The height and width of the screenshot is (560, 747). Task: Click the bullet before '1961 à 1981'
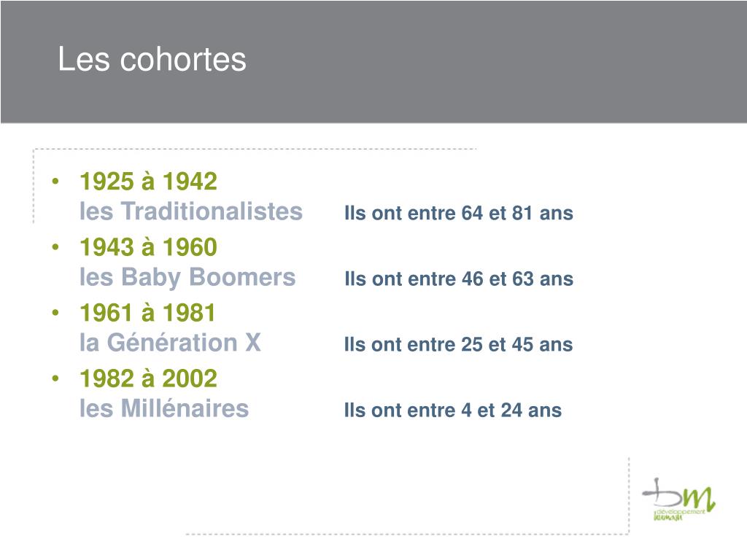coord(55,312)
